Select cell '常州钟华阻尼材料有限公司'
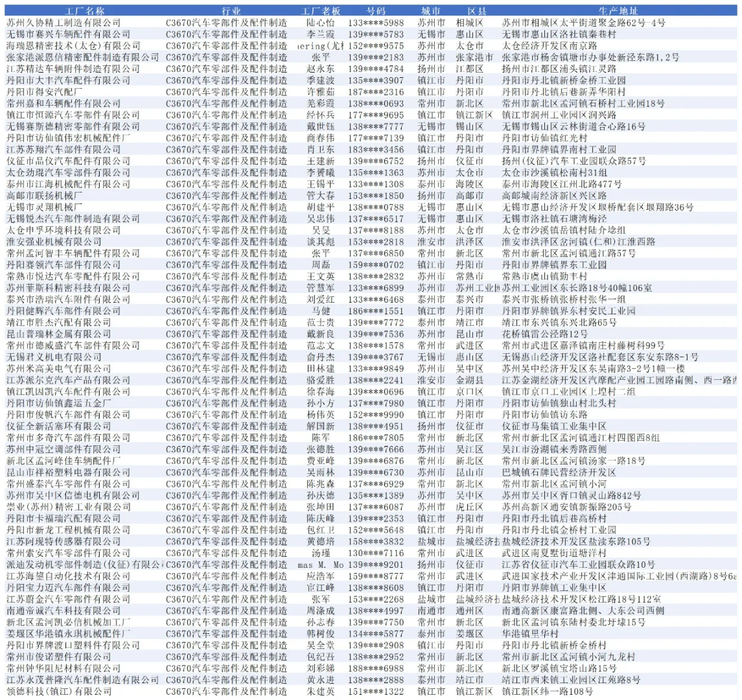 click(64, 668)
